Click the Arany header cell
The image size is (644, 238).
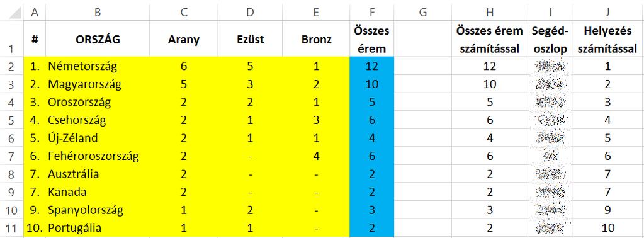tap(184, 39)
